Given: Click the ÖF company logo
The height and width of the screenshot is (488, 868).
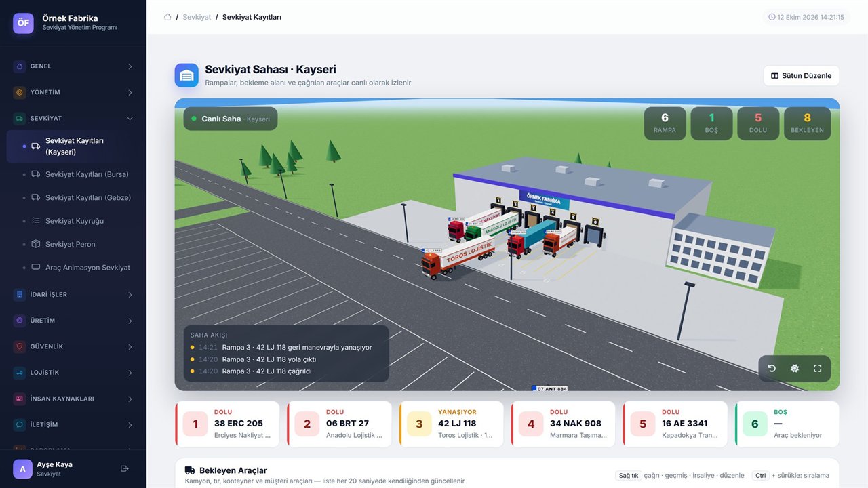Looking at the screenshot, I should 23,23.
